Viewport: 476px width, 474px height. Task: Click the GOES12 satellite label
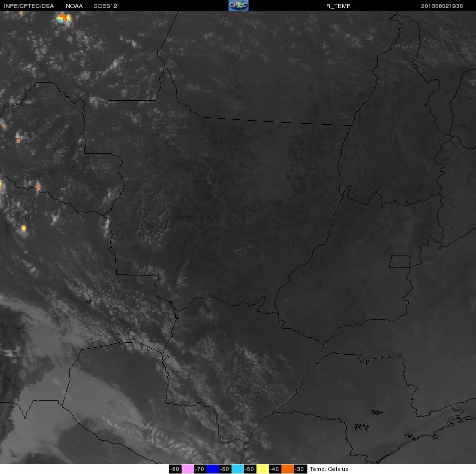[105, 6]
